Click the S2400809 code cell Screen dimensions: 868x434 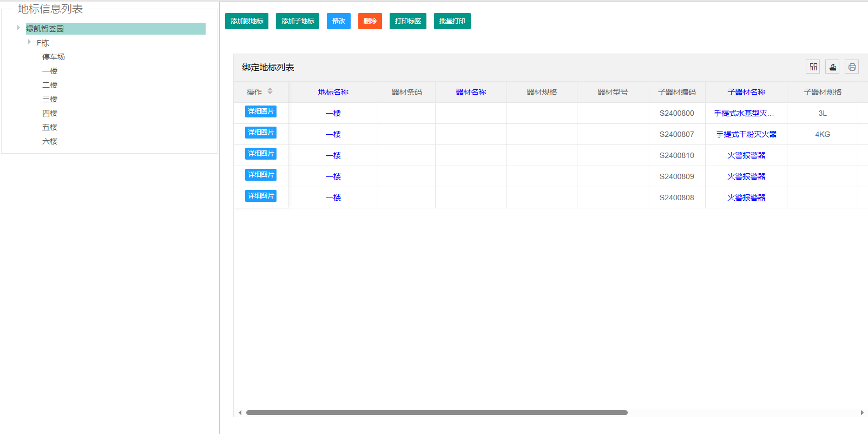(676, 176)
